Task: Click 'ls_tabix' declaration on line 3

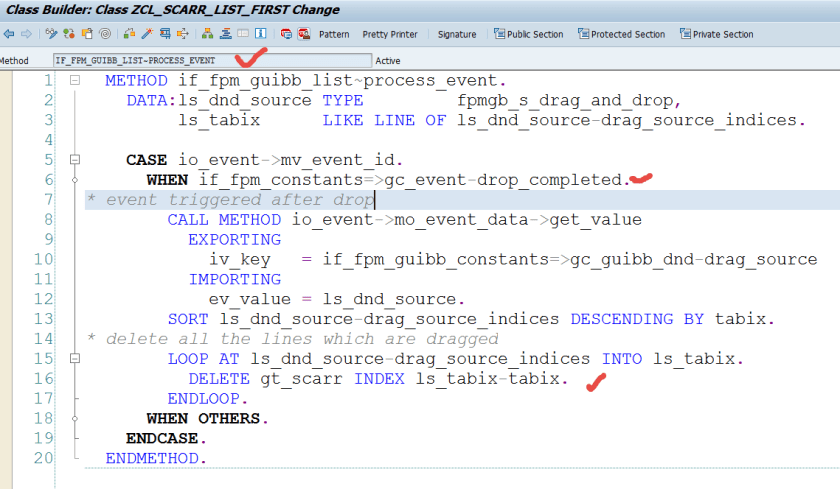Action: (x=219, y=120)
